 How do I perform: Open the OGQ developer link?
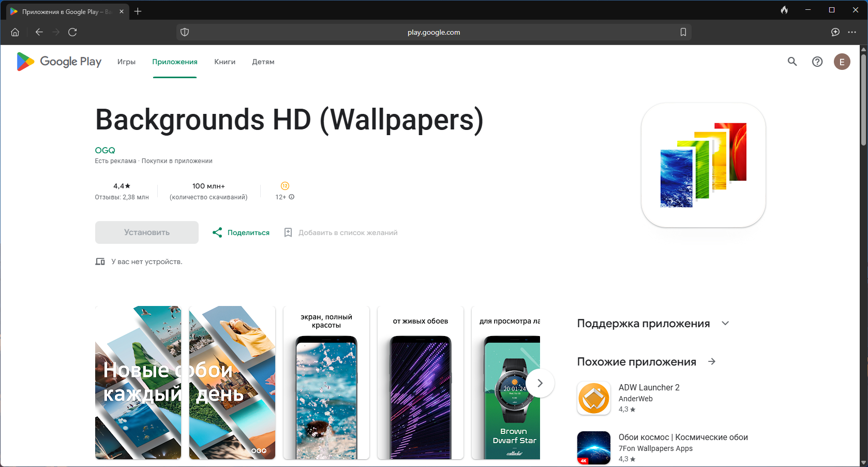(x=105, y=150)
